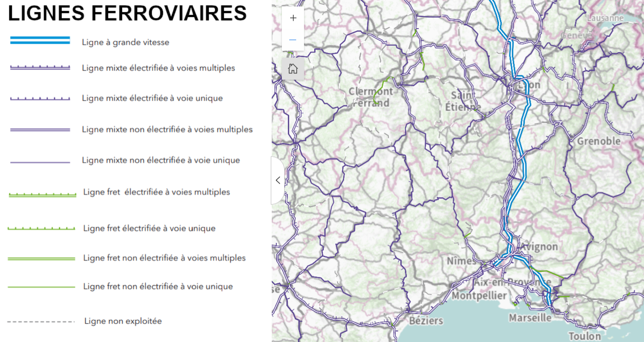Screen dimensions: 644x342
Task: Select the Ligne mixte non électrifiée legend label
Action: pyautogui.click(x=161, y=160)
